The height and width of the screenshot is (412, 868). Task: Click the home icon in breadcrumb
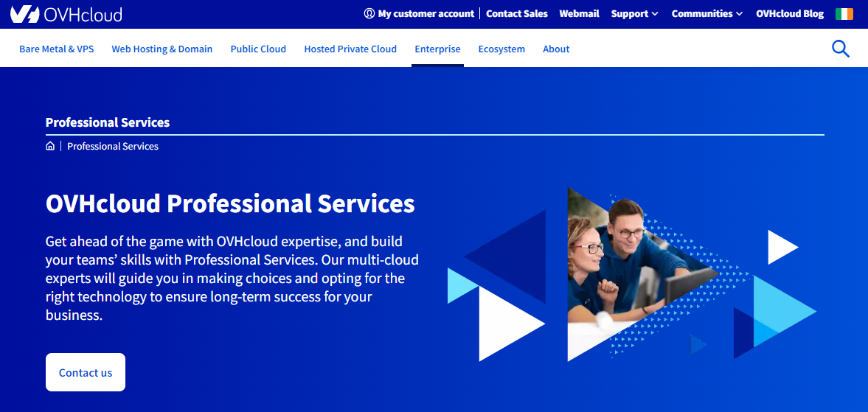pyautogui.click(x=50, y=146)
